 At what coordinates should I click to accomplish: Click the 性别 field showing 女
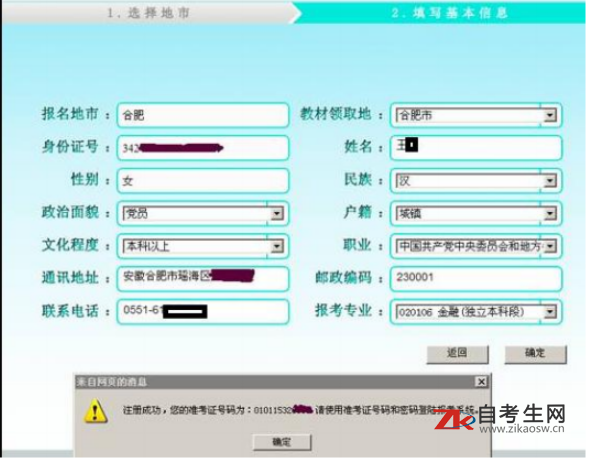coord(203,181)
